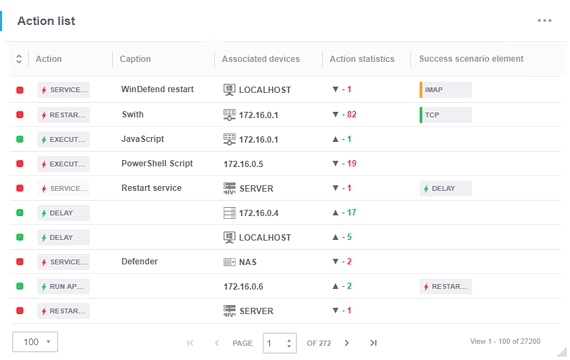Click the DELAY success scenario tag
The image size is (570, 360).
point(446,188)
